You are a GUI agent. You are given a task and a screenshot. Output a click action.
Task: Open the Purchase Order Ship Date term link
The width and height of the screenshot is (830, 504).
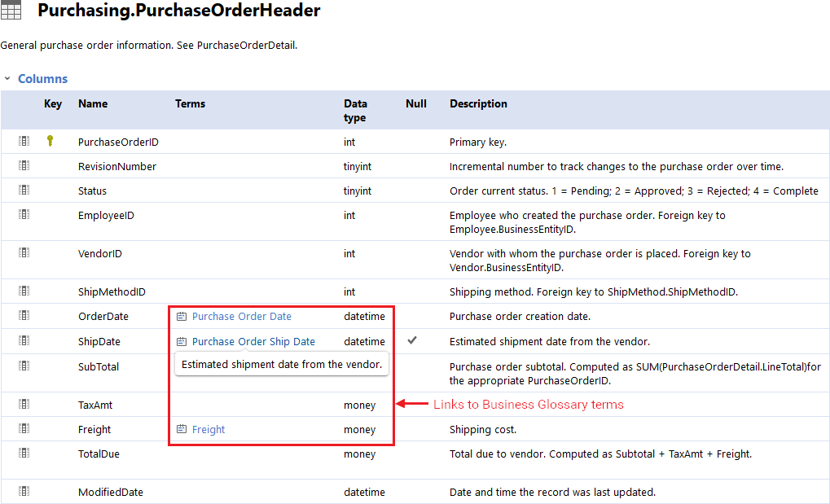(x=253, y=341)
